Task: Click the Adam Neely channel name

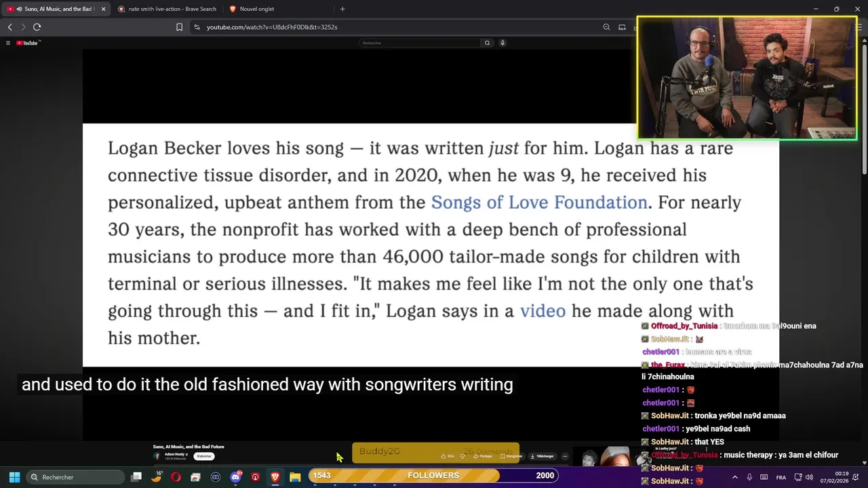Action: 175,454
